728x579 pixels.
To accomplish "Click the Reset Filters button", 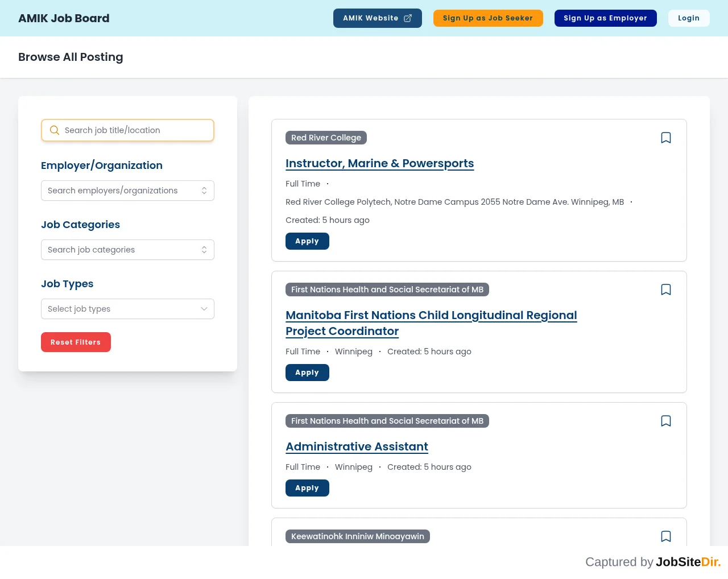I will click(76, 342).
